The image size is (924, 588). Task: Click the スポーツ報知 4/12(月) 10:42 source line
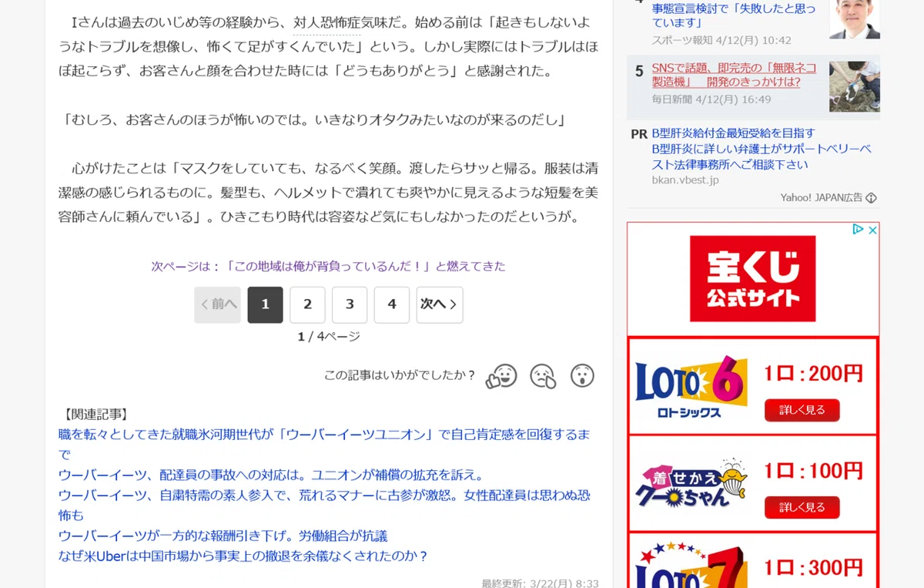(x=721, y=40)
